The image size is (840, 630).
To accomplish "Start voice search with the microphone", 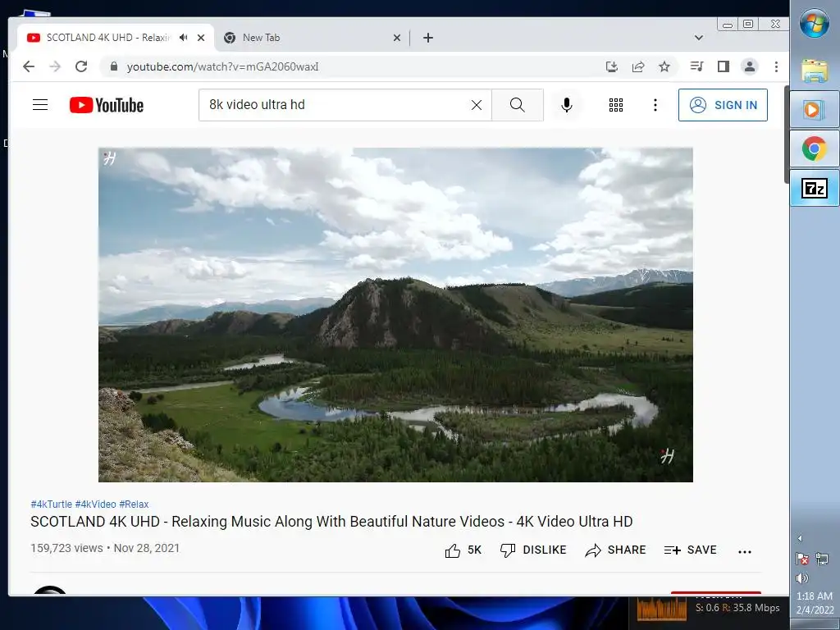I will [x=567, y=105].
